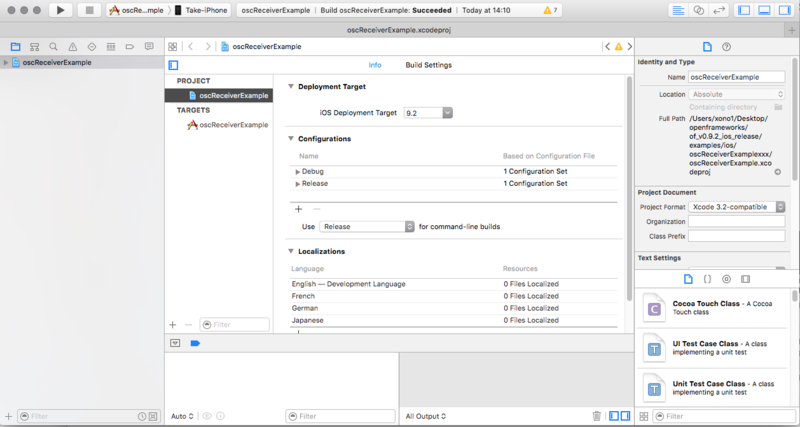The width and height of the screenshot is (800, 427).
Task: Expand oscReceiverExample in the navigator
Action: click(6, 63)
